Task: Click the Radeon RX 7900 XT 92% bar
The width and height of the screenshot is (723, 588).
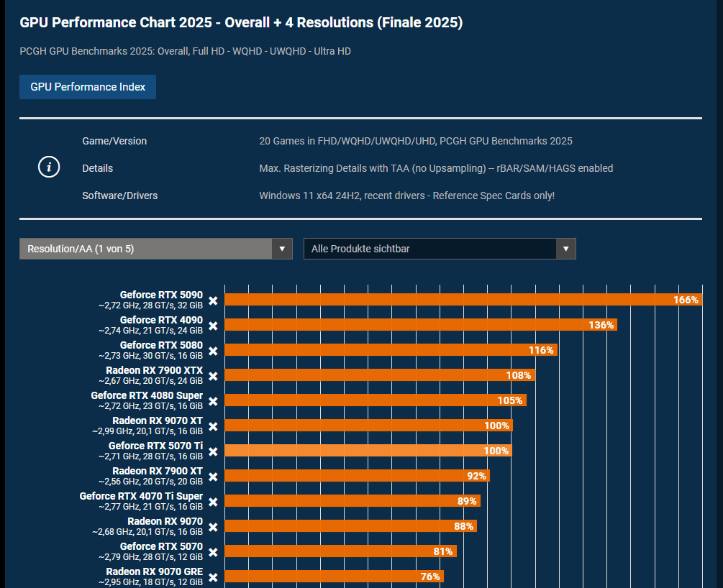Action: [358, 476]
